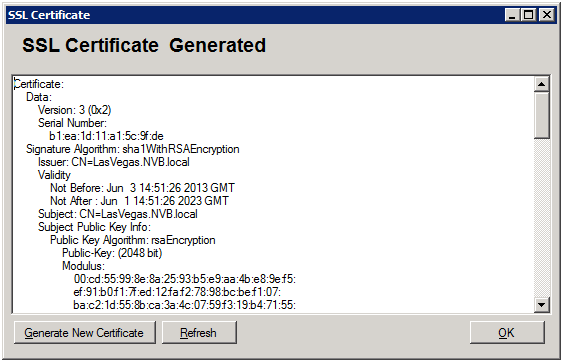Click the scrollbar up arrow
The width and height of the screenshot is (564, 363).
(x=542, y=85)
